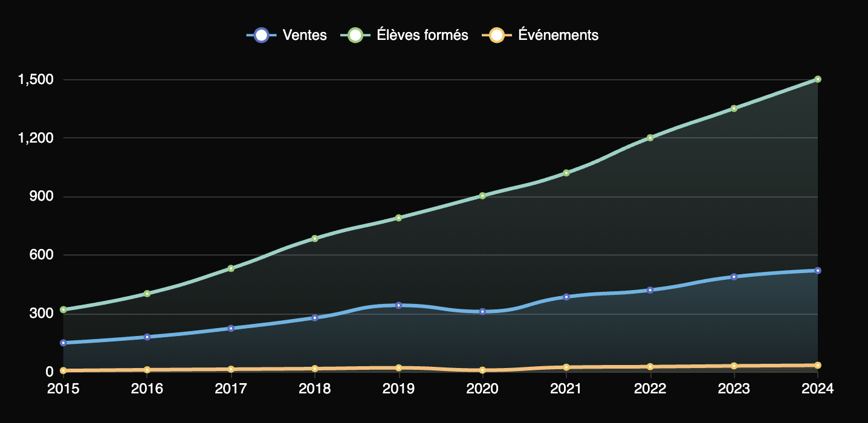Click the 2022 x-axis label
This screenshot has height=423, width=868.
pyautogui.click(x=650, y=389)
